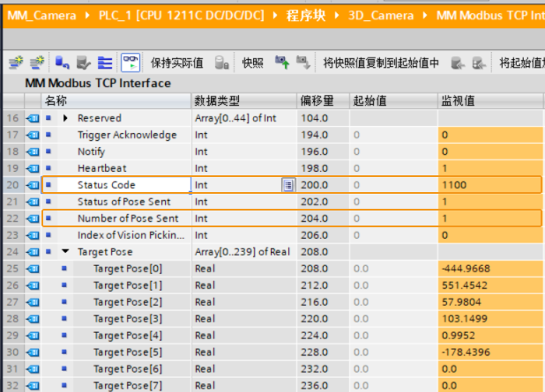Click monitor value 57.9804
Image resolution: width=545 pixels, height=392 pixels.
(461, 302)
